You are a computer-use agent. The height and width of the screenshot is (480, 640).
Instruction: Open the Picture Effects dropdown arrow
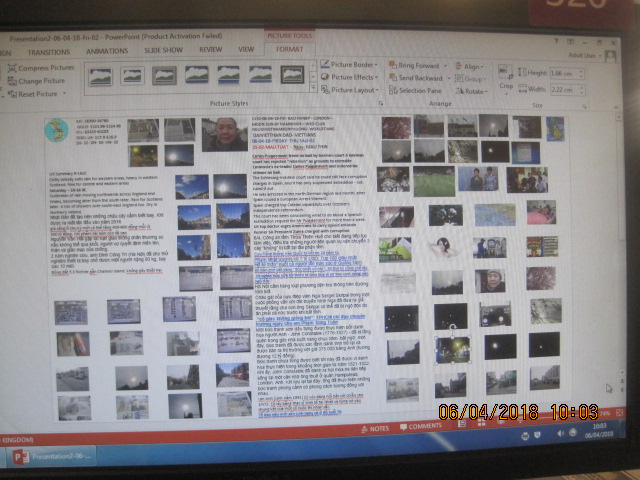coord(376,77)
